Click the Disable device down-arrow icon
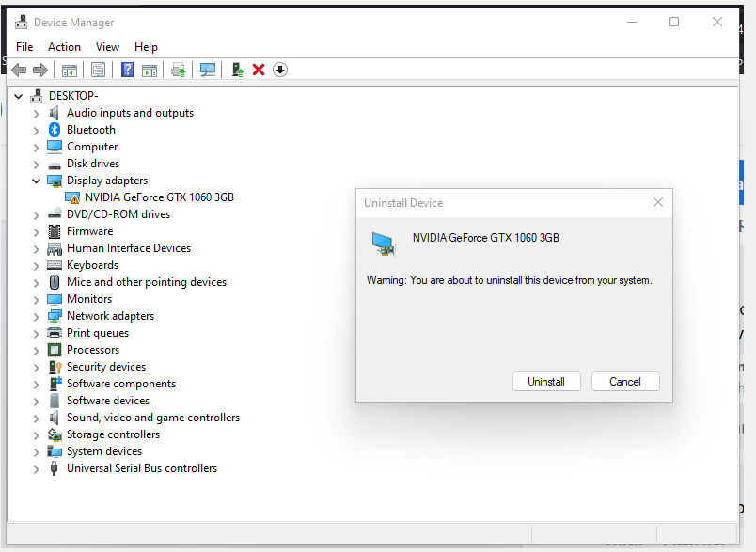 [x=280, y=70]
